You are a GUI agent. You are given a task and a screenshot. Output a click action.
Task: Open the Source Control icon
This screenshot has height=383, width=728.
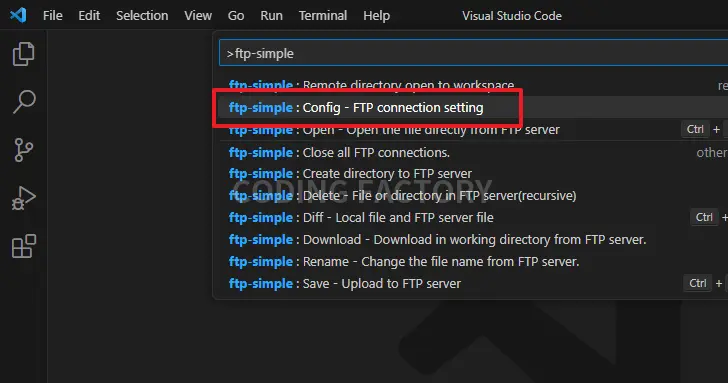23,150
